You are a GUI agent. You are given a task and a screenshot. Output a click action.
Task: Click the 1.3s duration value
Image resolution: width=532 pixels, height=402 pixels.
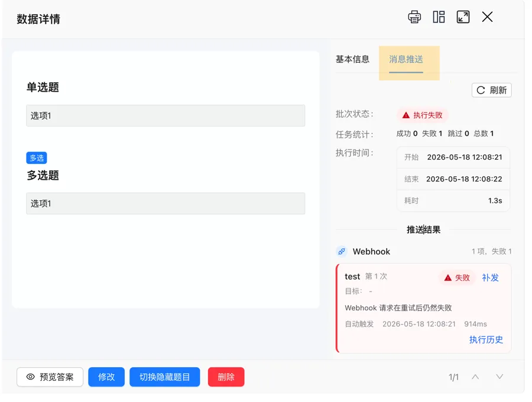pos(495,200)
